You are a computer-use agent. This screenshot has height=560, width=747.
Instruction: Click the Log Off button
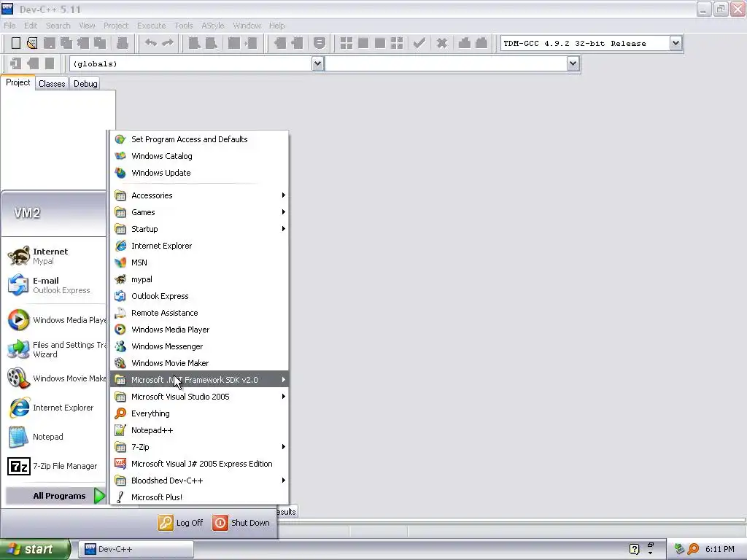click(181, 523)
